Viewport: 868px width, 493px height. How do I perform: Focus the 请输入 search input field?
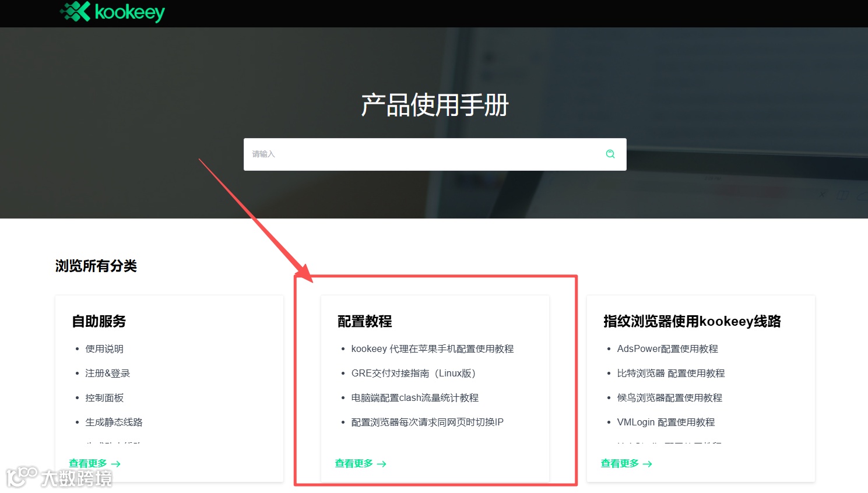(435, 154)
